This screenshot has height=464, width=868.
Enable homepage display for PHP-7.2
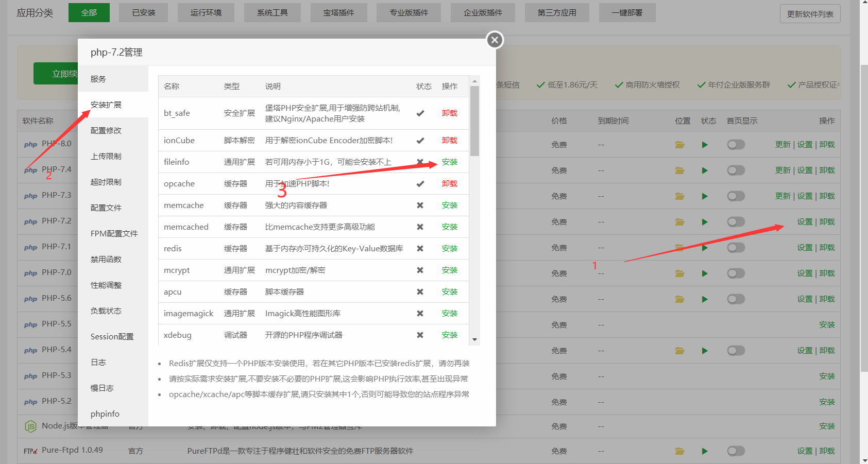[x=736, y=222]
